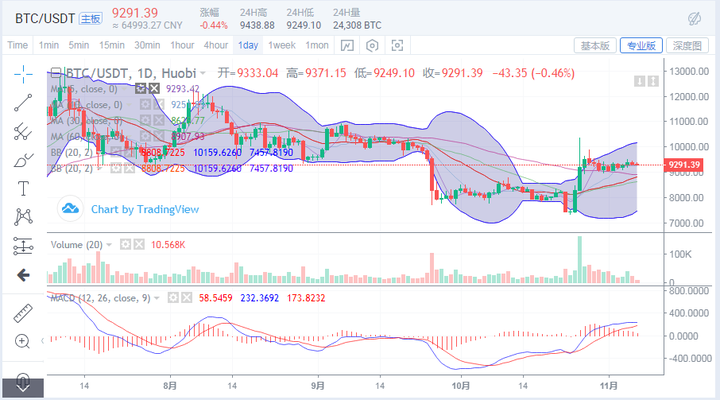This screenshot has width=720, height=400.
Task: Open Volume indicator settings gear
Action: tap(125, 244)
